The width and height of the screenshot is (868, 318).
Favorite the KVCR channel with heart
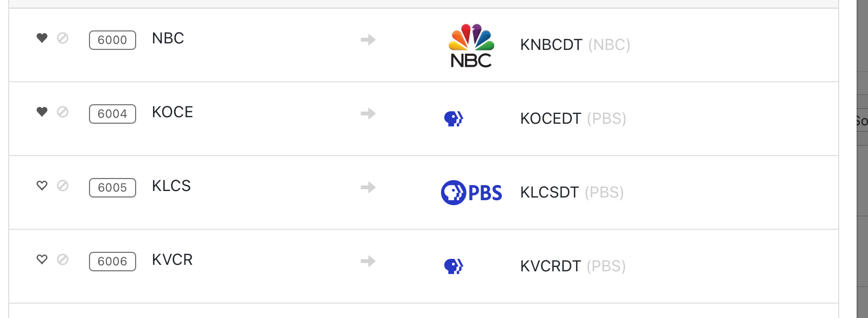pyautogui.click(x=42, y=259)
